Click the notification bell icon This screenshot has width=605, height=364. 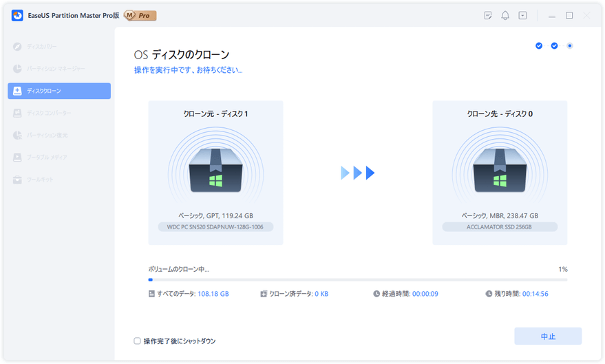pos(505,15)
